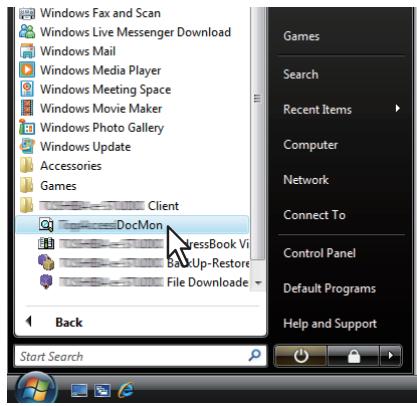Click the programs list scroll-down arrow
This screenshot has width=417, height=406.
pyautogui.click(x=258, y=283)
